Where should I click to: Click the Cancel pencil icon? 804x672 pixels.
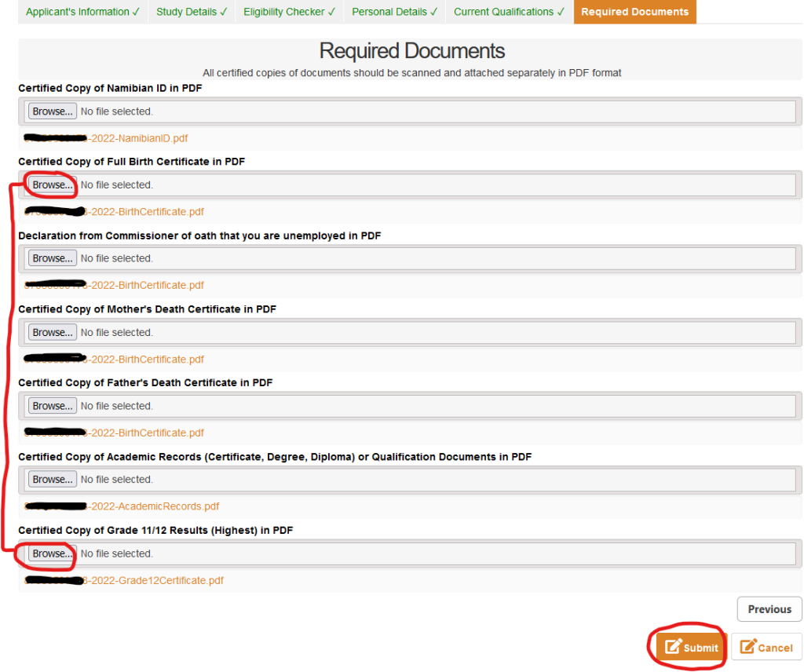point(747,647)
